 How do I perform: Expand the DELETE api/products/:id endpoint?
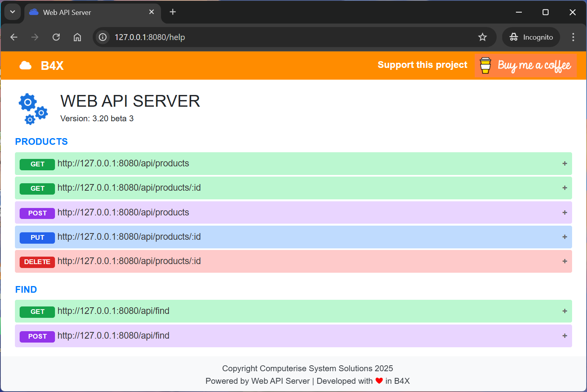[x=565, y=261]
